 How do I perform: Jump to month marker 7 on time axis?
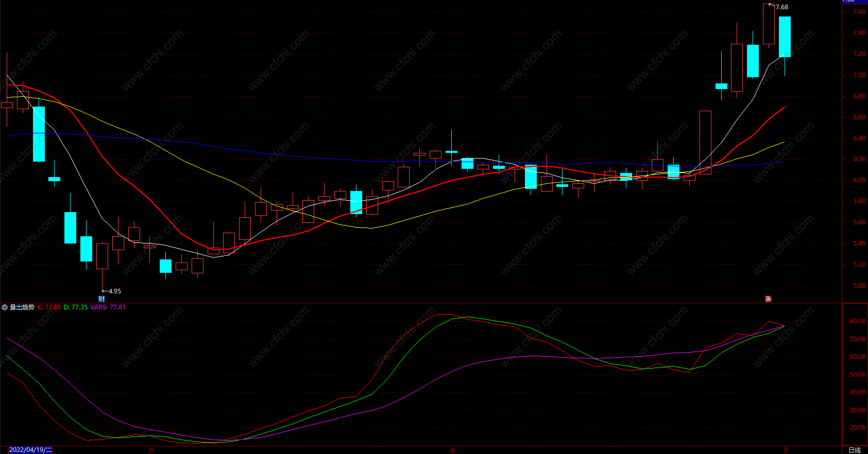(x=786, y=450)
